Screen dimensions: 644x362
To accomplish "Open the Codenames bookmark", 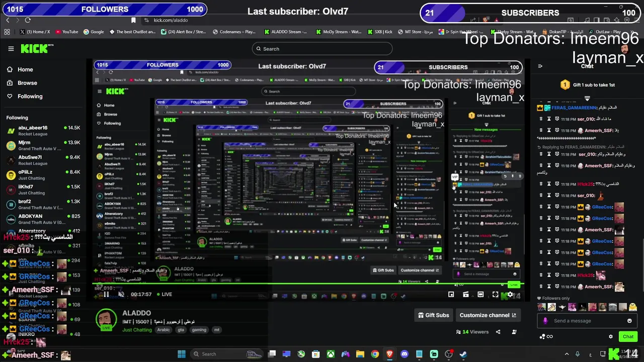I will (x=234, y=32).
